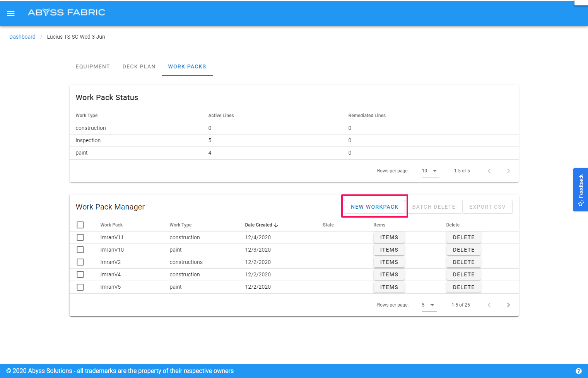Viewport: 588px width, 378px height.
Task: Sort by Date Created arrow
Action: (276, 225)
